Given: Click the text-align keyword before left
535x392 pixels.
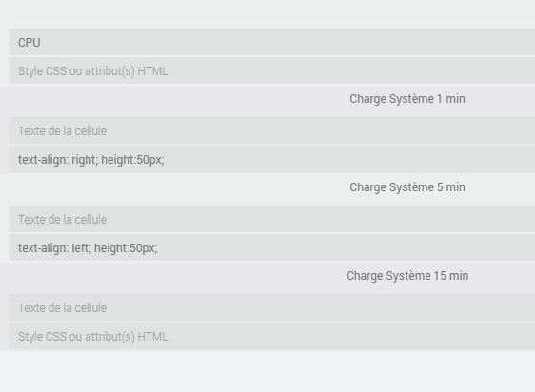Looking at the screenshot, I should 44,248.
